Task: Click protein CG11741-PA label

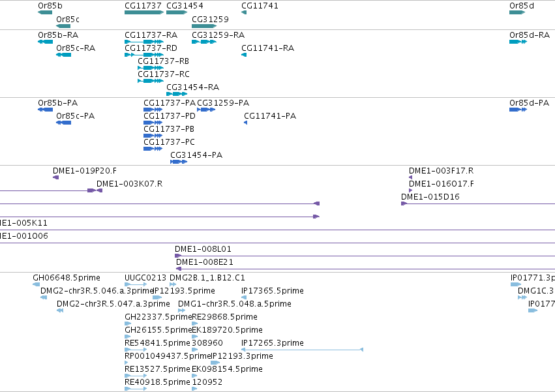Action: click(270, 116)
